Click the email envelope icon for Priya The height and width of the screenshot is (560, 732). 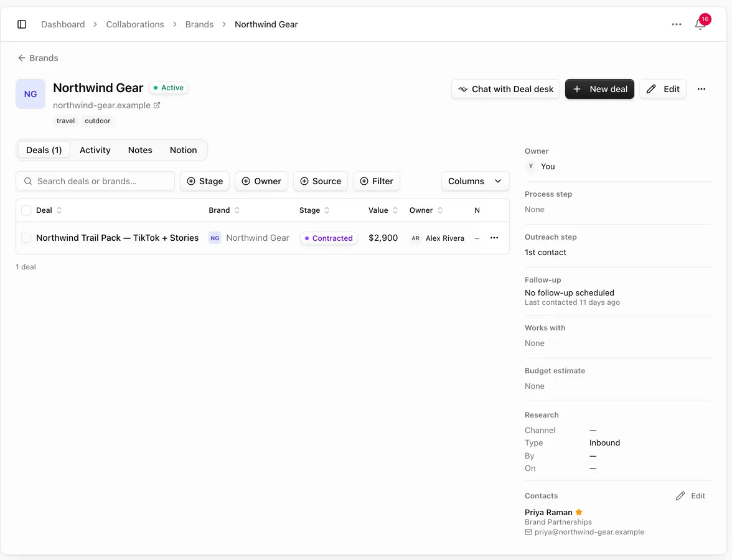[528, 532]
